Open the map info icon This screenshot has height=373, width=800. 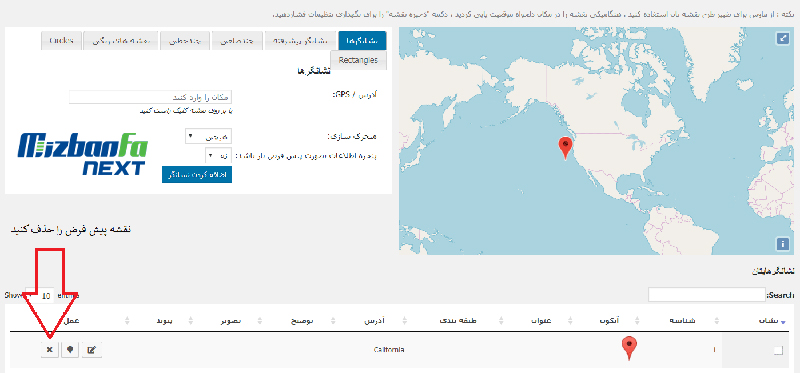click(x=782, y=244)
